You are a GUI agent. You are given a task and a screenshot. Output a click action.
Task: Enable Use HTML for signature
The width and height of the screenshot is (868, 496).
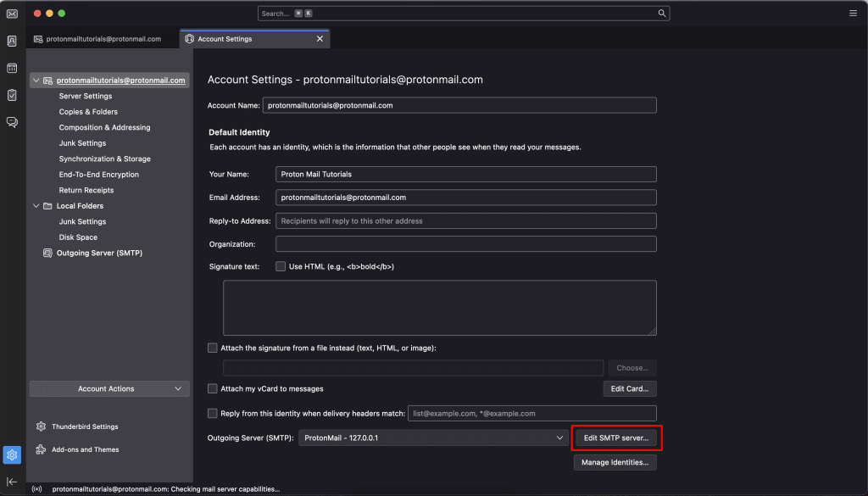pyautogui.click(x=281, y=266)
